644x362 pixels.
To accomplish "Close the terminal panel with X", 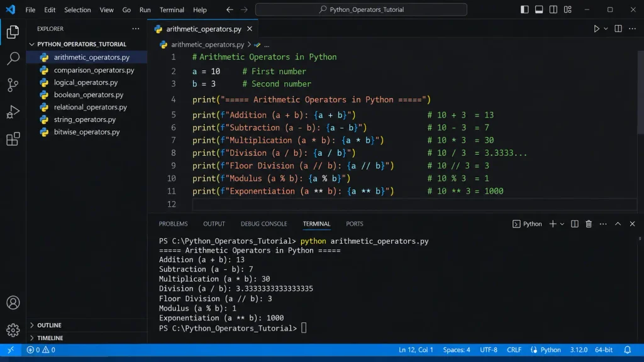I will coord(632,224).
